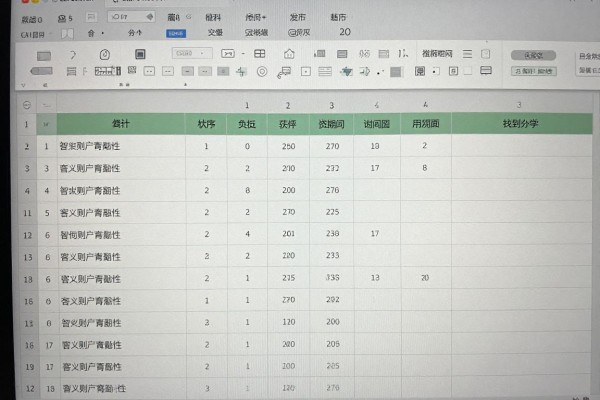
Task: Select row header 19
Action: 29,367
